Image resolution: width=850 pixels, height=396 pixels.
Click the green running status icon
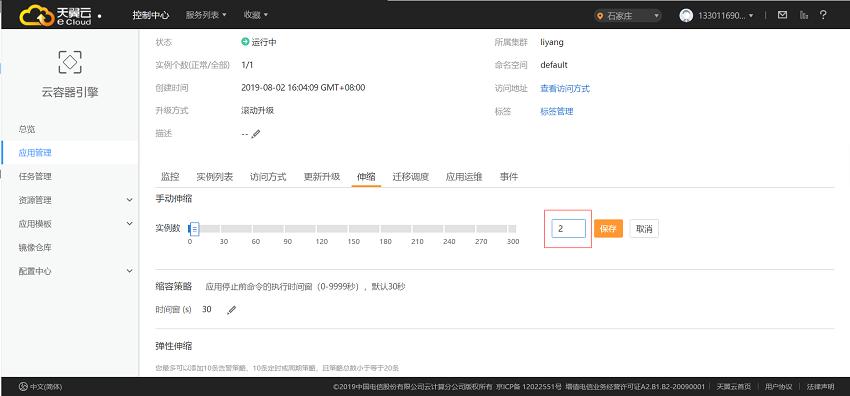245,42
